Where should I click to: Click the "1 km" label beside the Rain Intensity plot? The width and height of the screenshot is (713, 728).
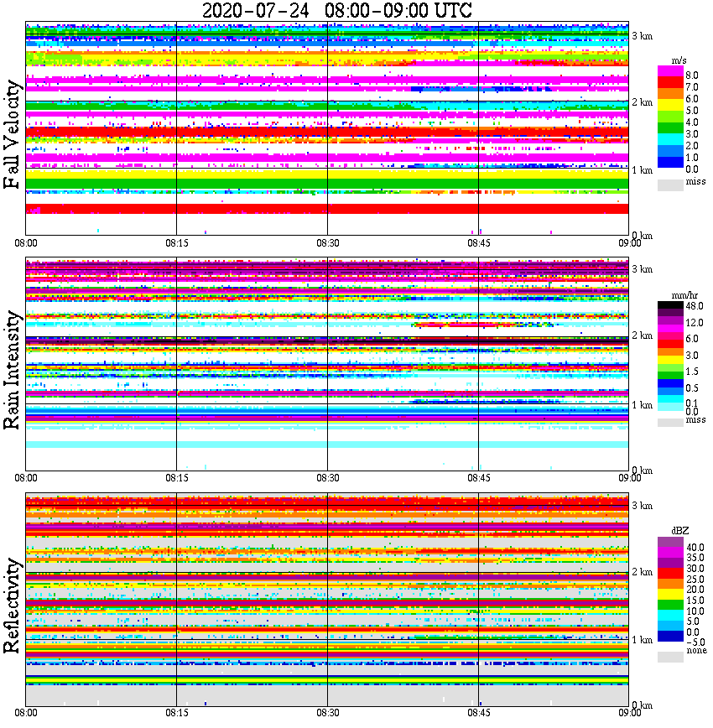[x=642, y=405]
